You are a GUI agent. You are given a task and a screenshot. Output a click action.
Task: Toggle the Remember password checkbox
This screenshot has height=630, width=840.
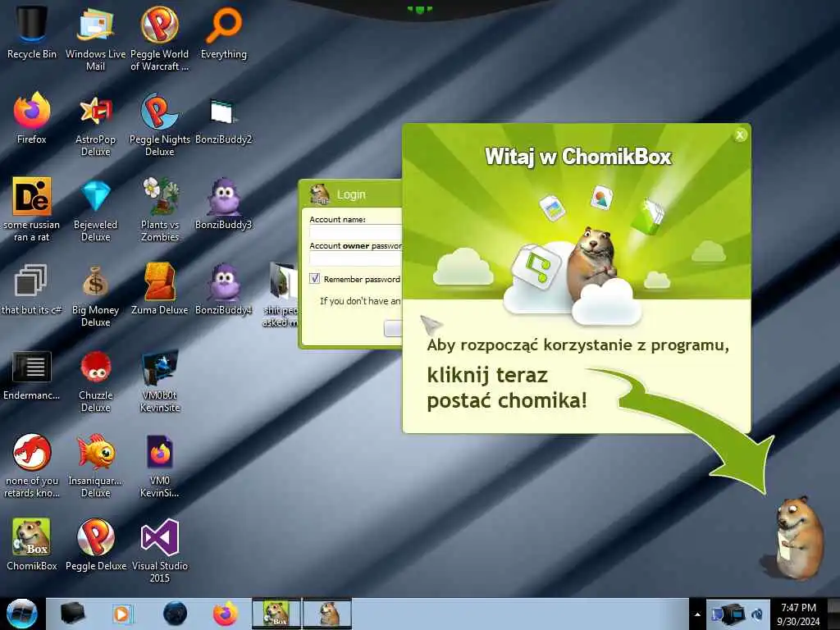click(x=314, y=279)
